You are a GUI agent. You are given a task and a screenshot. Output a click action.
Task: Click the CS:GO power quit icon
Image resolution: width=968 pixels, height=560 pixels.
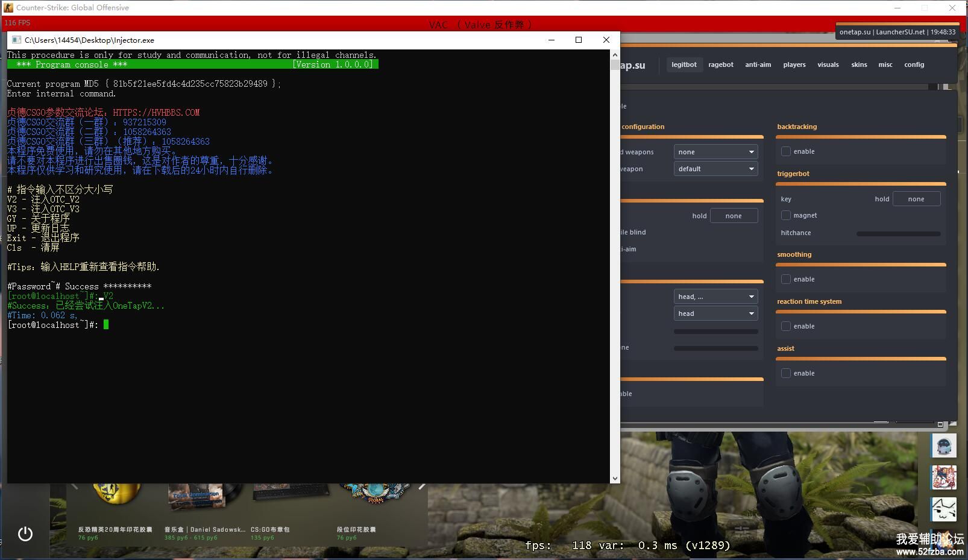coord(25,533)
